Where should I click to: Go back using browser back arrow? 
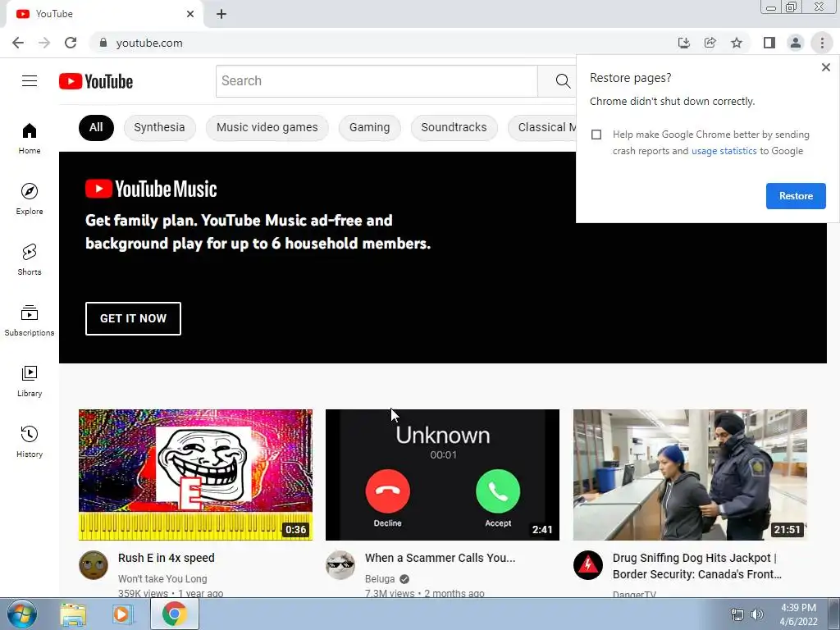(18, 43)
